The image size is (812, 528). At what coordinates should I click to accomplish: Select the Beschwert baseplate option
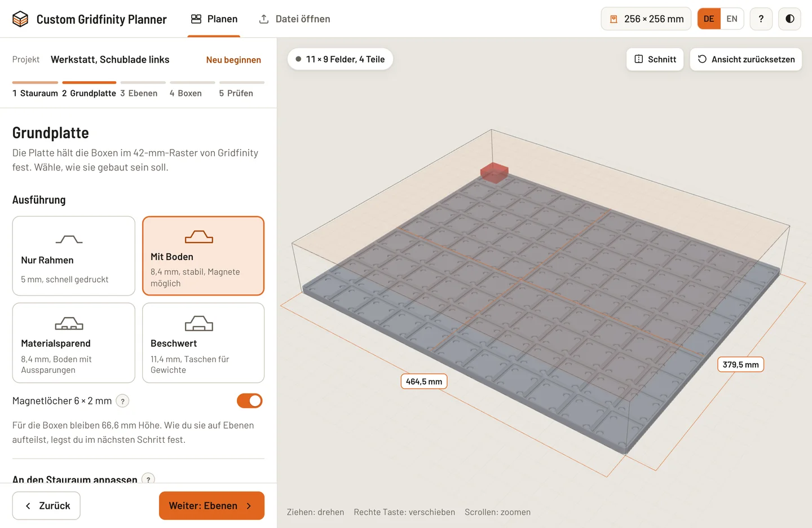(203, 343)
